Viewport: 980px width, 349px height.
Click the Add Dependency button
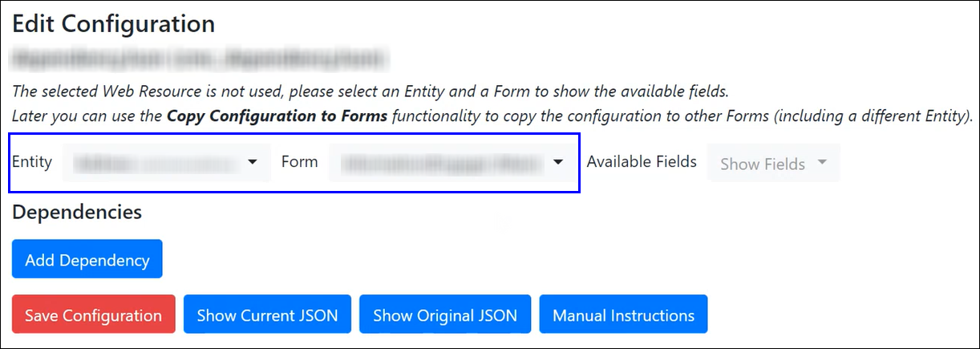[87, 259]
